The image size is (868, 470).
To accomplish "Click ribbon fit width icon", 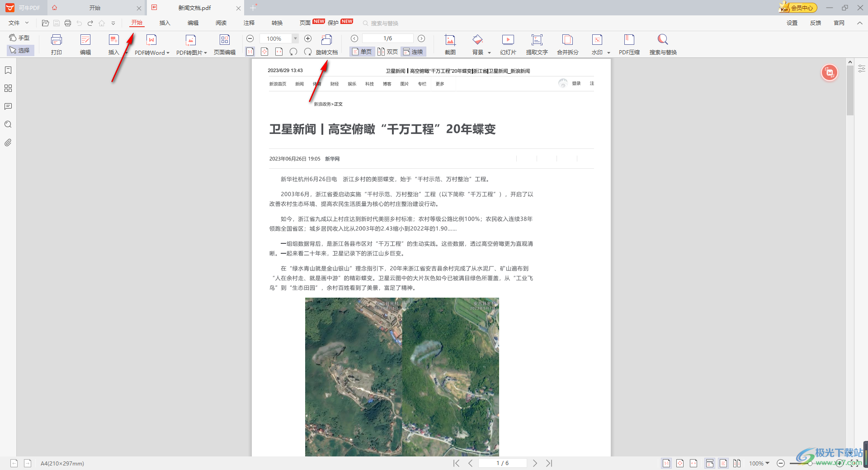I will 279,52.
